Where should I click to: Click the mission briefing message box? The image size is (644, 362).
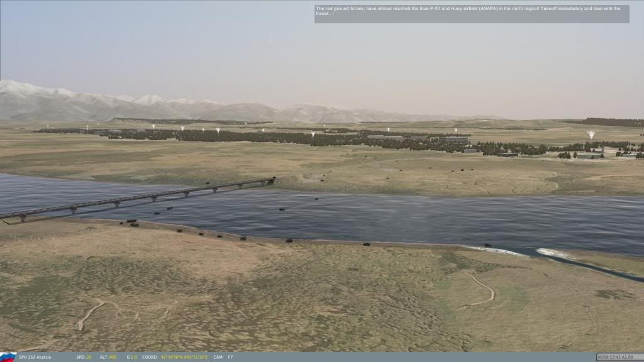click(x=472, y=14)
